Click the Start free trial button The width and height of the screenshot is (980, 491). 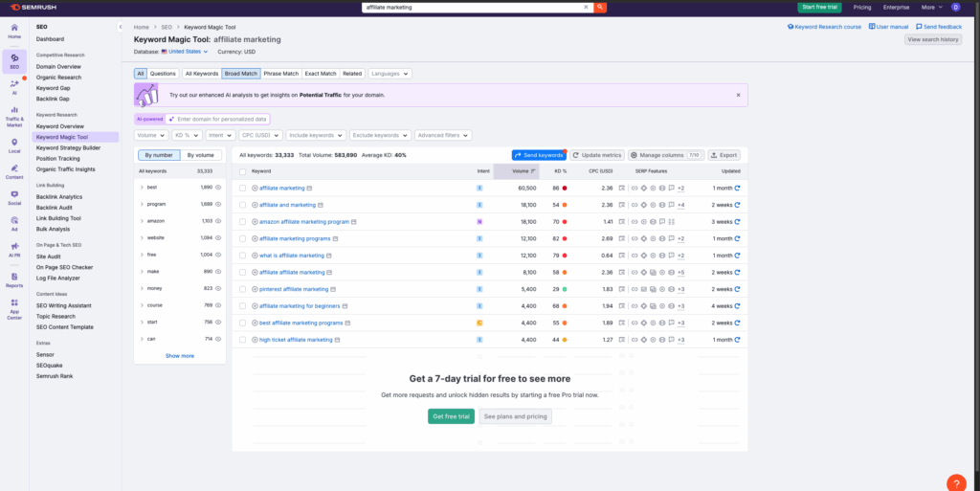tap(819, 8)
